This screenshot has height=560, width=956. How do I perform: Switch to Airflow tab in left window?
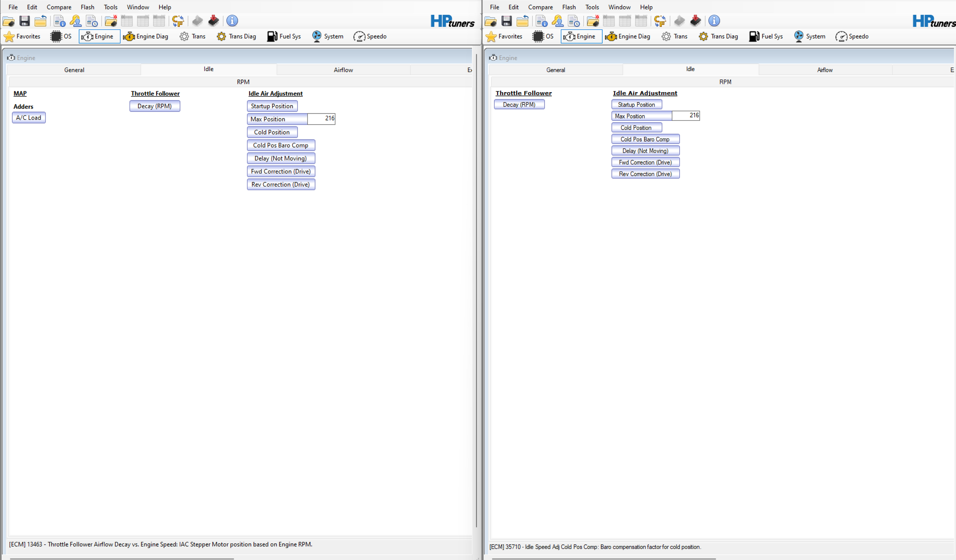pyautogui.click(x=343, y=70)
